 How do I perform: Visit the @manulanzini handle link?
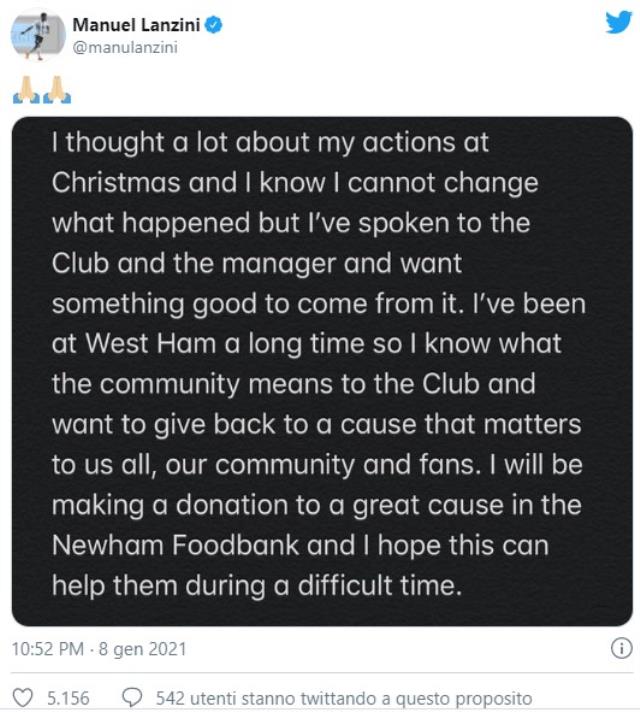(125, 47)
